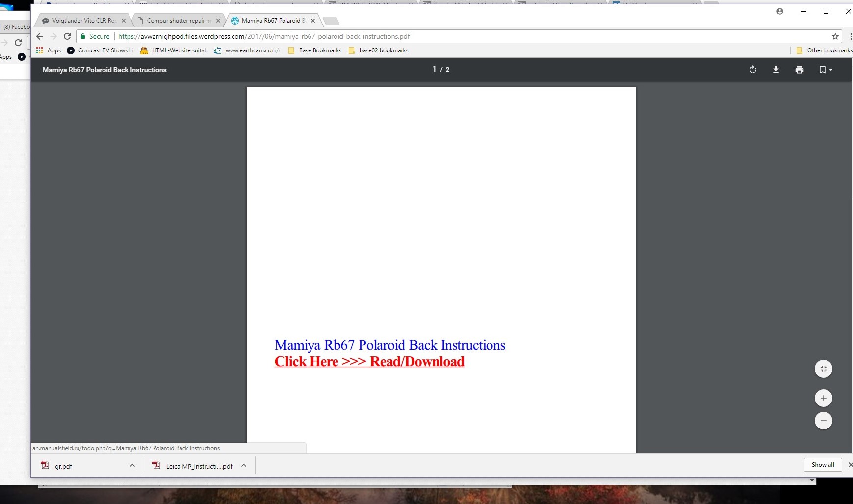Click the fit to page button
This screenshot has width=853, height=504.
(x=824, y=369)
